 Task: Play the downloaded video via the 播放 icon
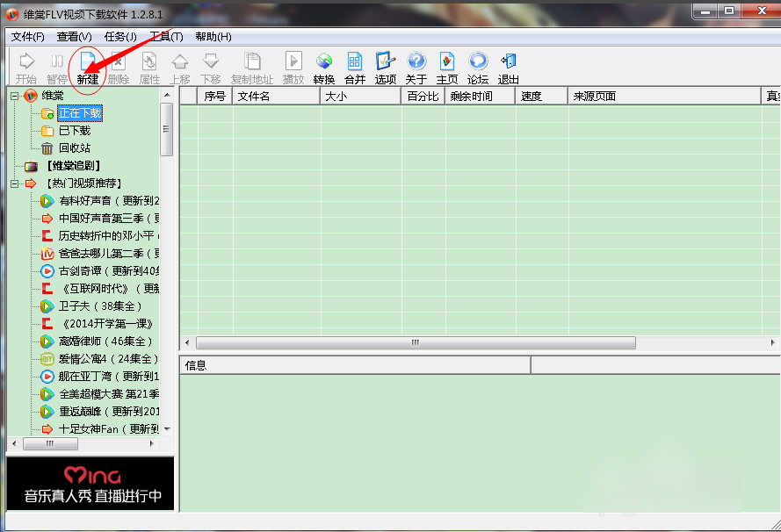coord(293,66)
